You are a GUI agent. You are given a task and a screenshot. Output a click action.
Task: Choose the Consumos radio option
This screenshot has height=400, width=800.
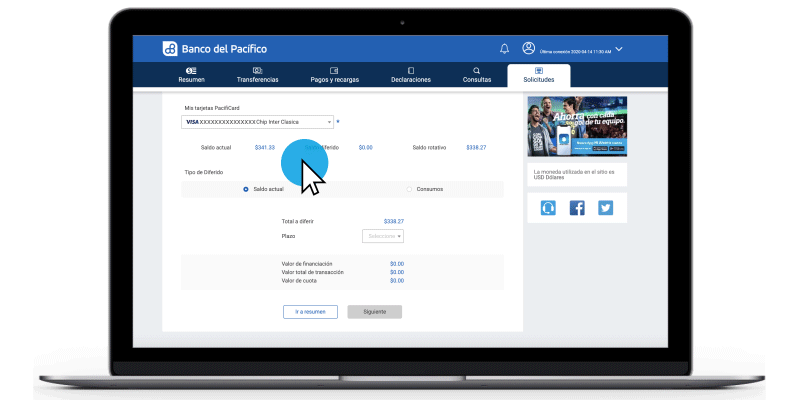click(x=409, y=189)
